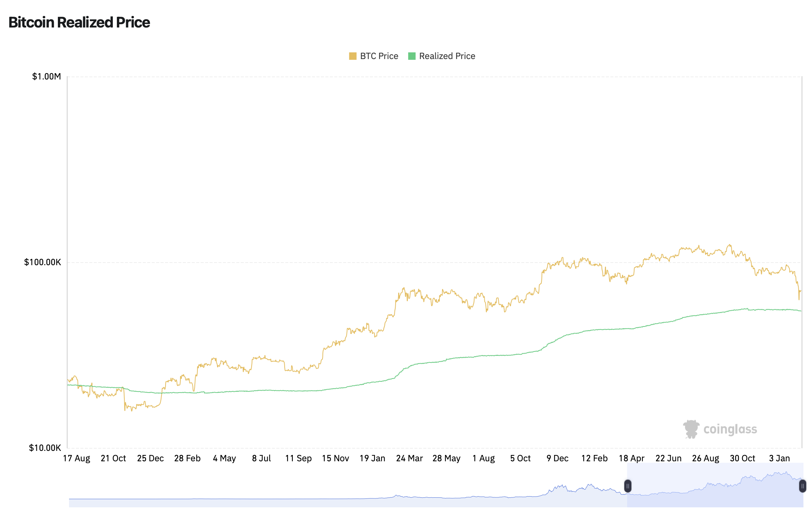The width and height of the screenshot is (812, 517).
Task: Click the right range slider handle
Action: point(802,486)
